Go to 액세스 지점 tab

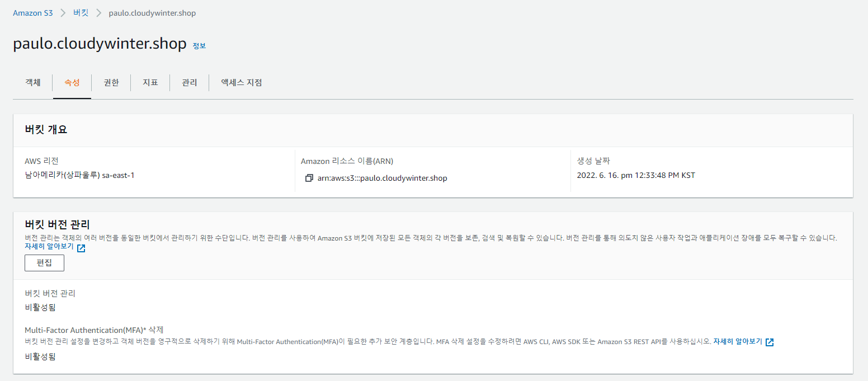pos(242,82)
